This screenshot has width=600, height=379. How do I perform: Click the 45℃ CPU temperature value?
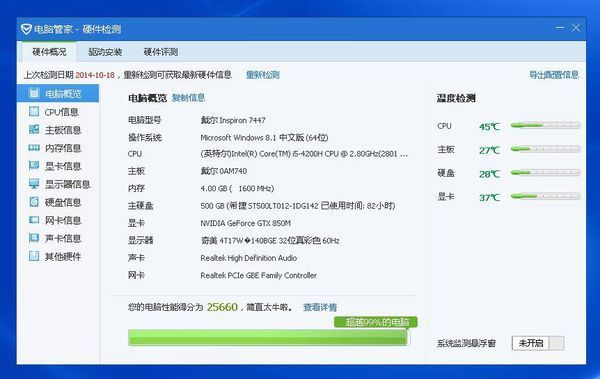click(x=489, y=126)
